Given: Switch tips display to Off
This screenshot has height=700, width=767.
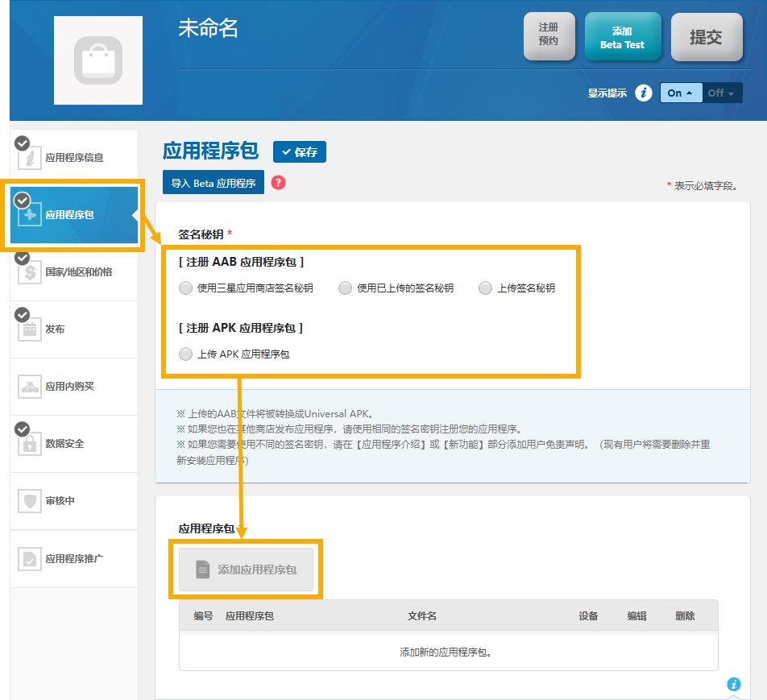Looking at the screenshot, I should tap(720, 93).
